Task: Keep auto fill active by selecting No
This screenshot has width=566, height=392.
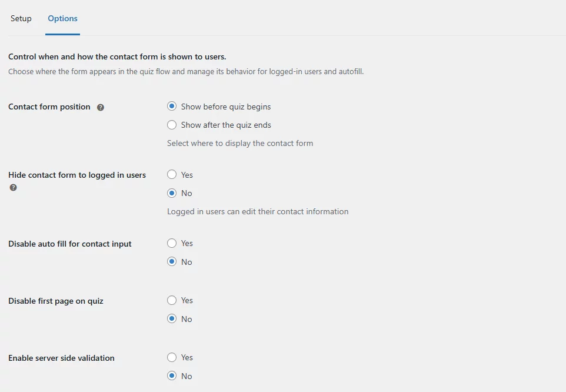Action: click(x=172, y=261)
